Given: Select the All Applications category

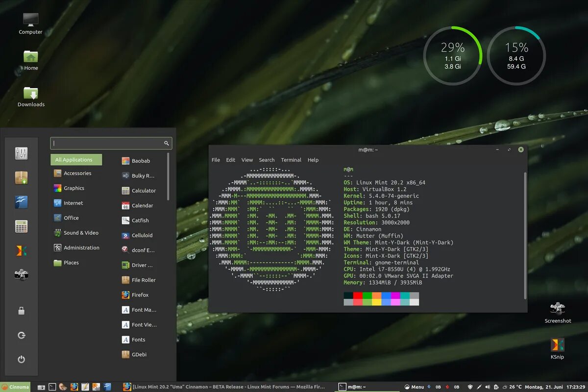Looking at the screenshot, I should 76,160.
